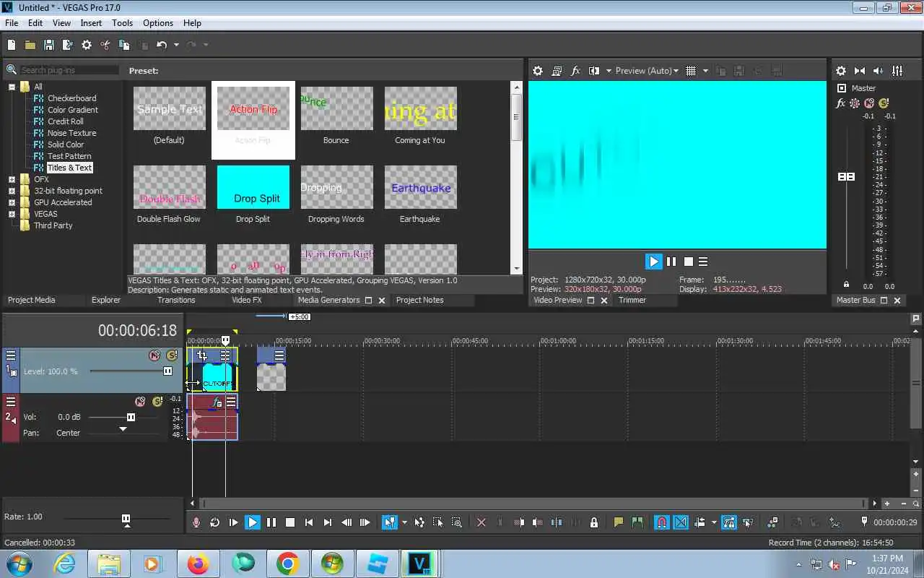924x578 pixels.
Task: Open Video Preview's project video properties gear
Action: point(538,71)
